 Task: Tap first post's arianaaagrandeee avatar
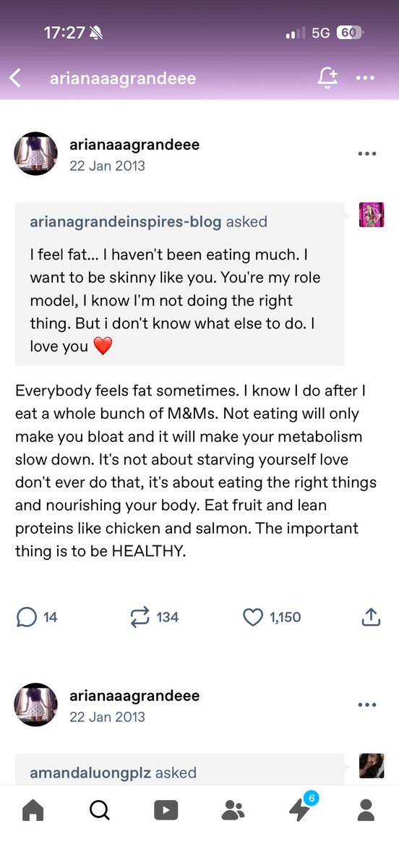(36, 153)
